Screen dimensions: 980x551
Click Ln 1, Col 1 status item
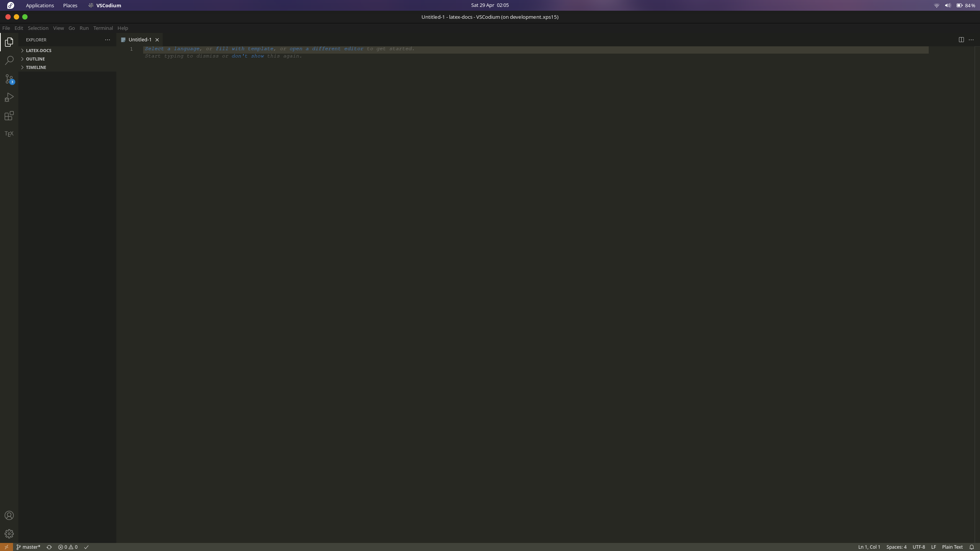click(x=869, y=547)
